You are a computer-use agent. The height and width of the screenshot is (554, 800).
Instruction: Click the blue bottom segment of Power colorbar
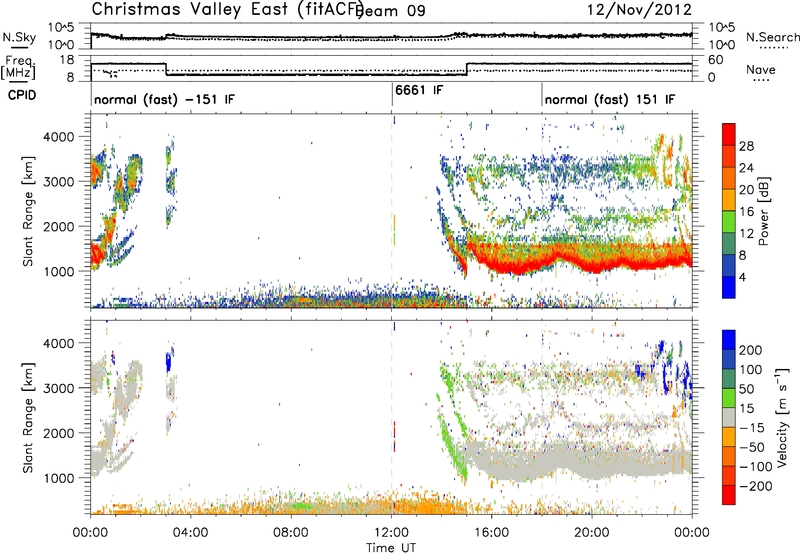[x=729, y=287]
